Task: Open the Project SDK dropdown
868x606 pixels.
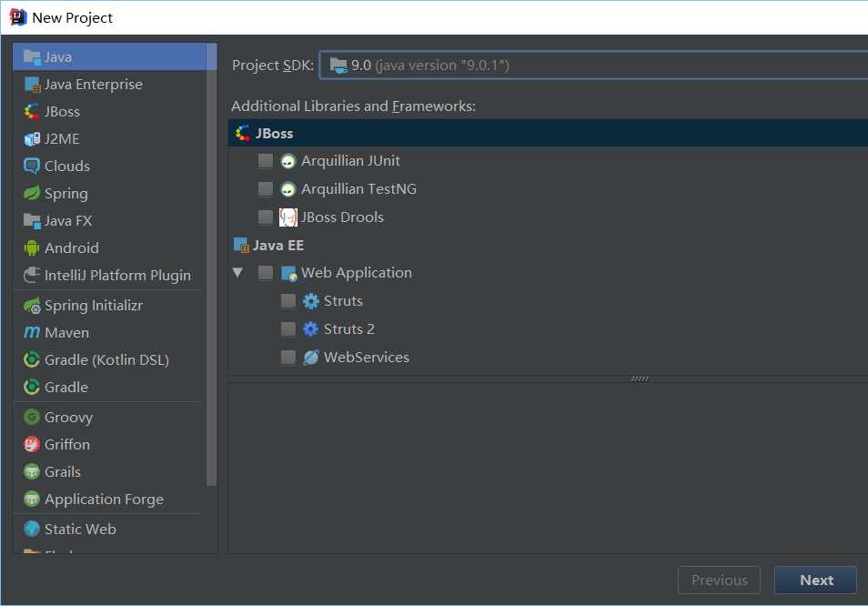Action: [593, 66]
